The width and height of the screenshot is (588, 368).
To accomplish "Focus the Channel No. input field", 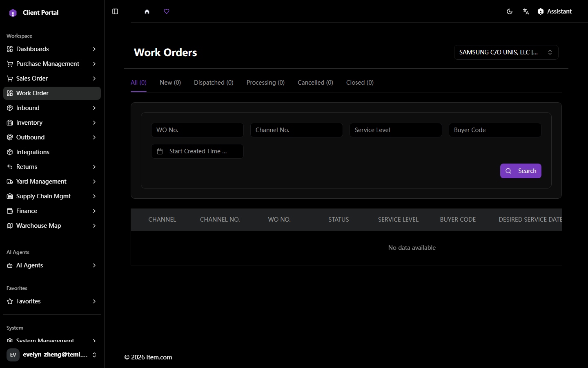I will coord(296,130).
